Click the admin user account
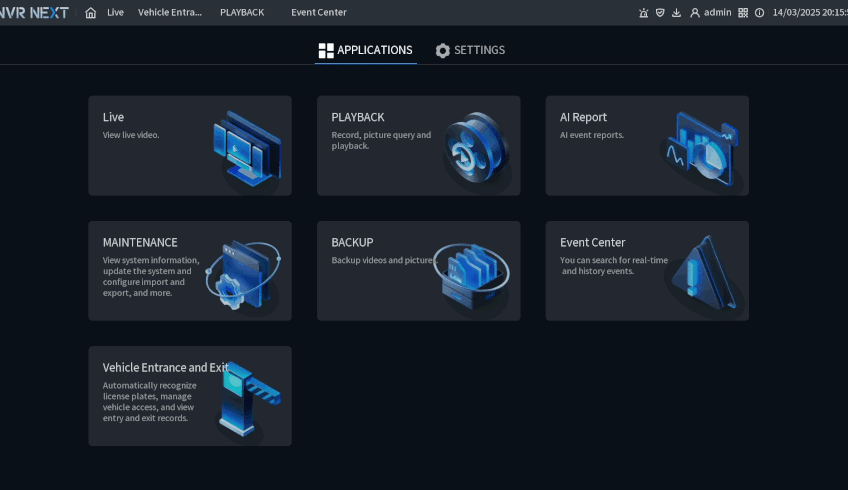The height and width of the screenshot is (490, 848). (711, 13)
